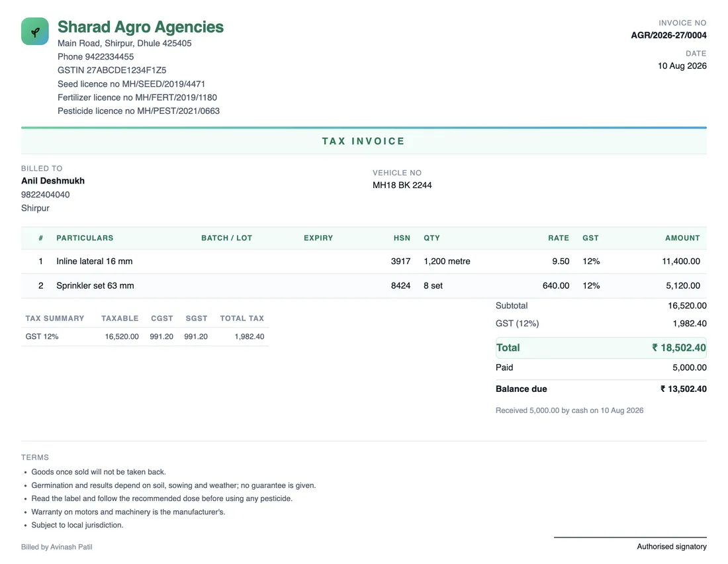728x564 pixels.
Task: Click the first CGST value 991.20
Action: pos(161,336)
